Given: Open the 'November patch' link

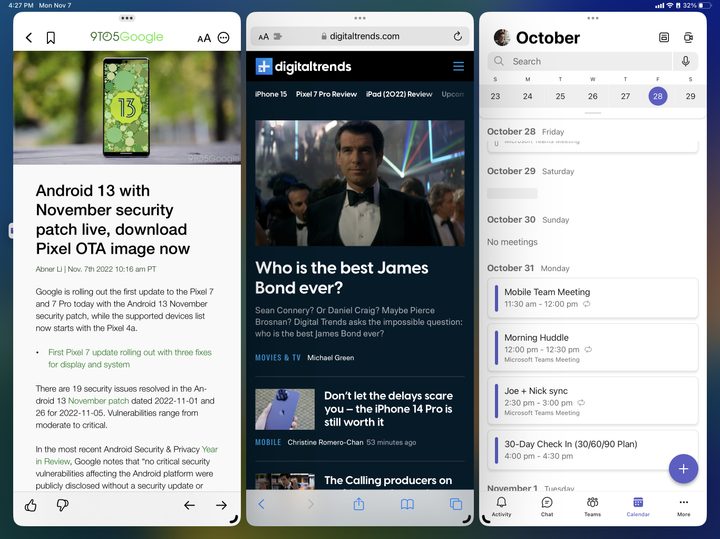Looking at the screenshot, I should 98,401.
